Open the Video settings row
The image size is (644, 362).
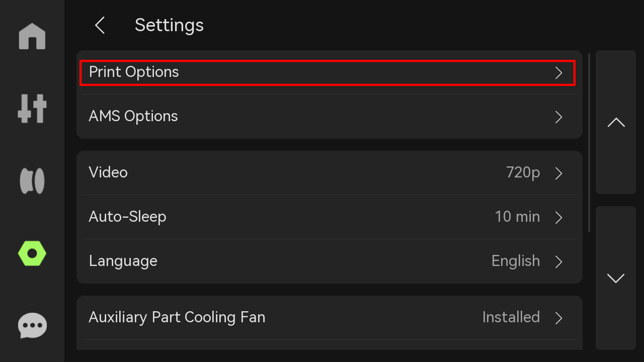tap(330, 173)
